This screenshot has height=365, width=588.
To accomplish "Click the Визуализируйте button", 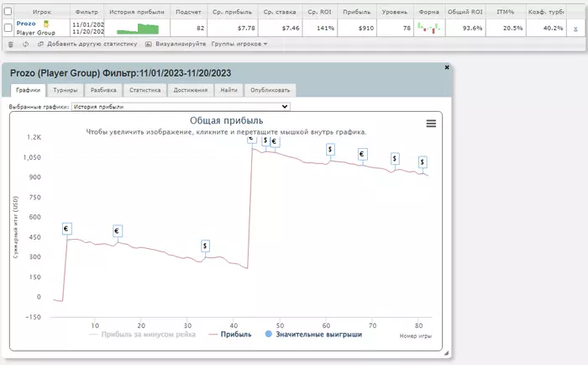I will point(176,44).
